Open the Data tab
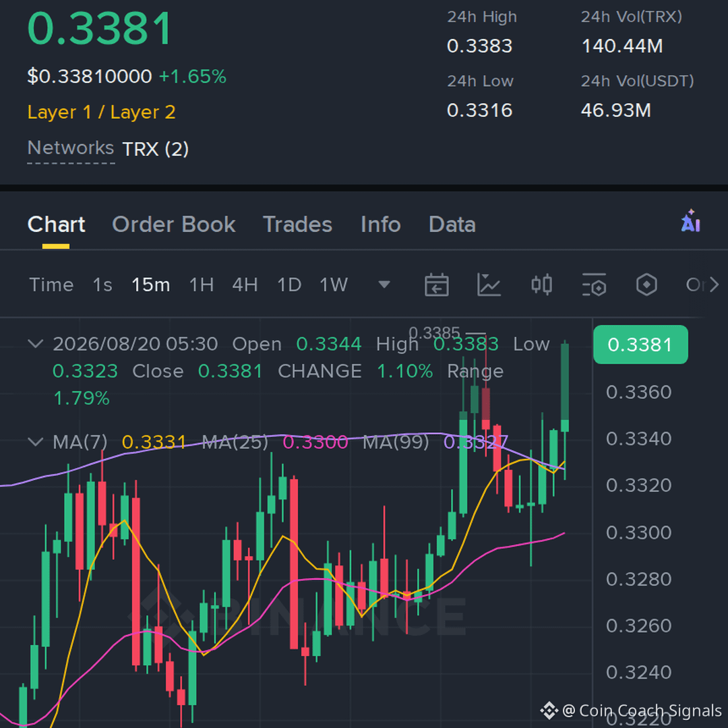This screenshot has width=728, height=728. (x=452, y=224)
